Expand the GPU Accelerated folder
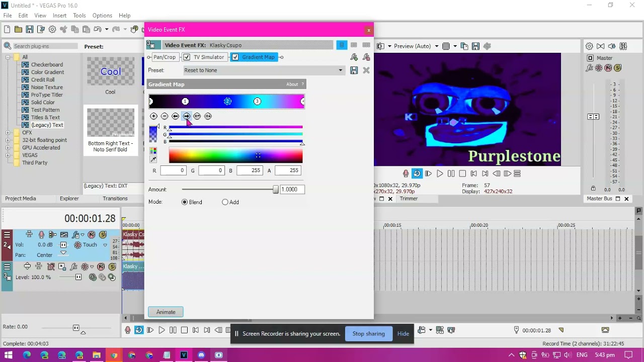This screenshot has height=362, width=644. tap(8, 148)
